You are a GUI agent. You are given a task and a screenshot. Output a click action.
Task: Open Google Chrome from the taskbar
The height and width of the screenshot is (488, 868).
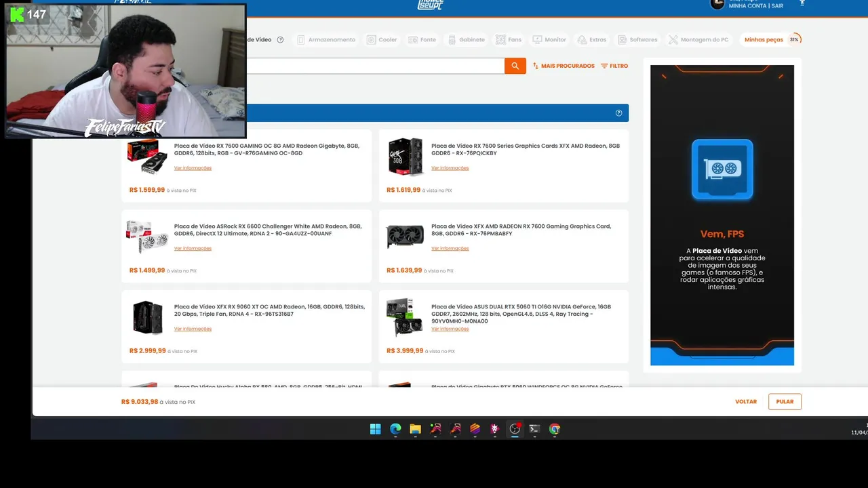pos(555,428)
